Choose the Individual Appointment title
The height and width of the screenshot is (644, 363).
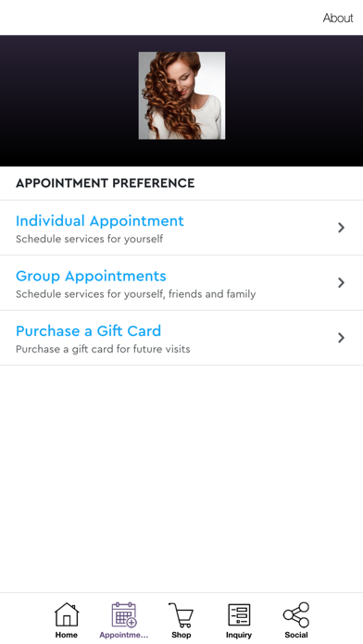click(x=100, y=221)
